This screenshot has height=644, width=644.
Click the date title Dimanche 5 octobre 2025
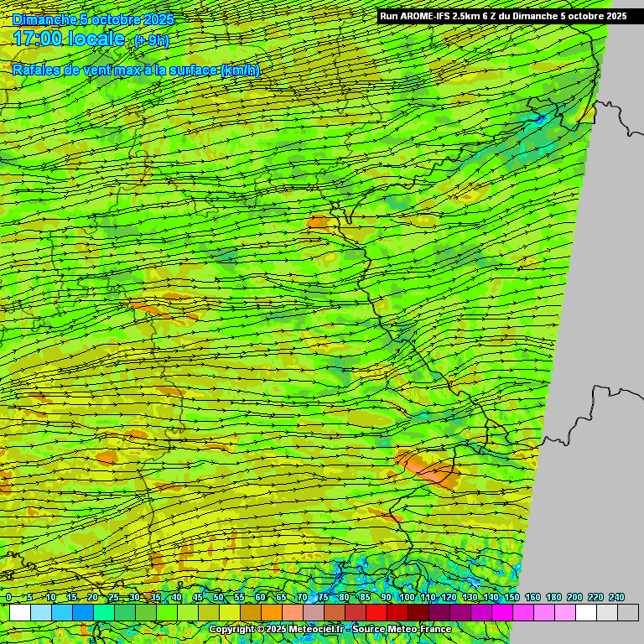pyautogui.click(x=94, y=19)
